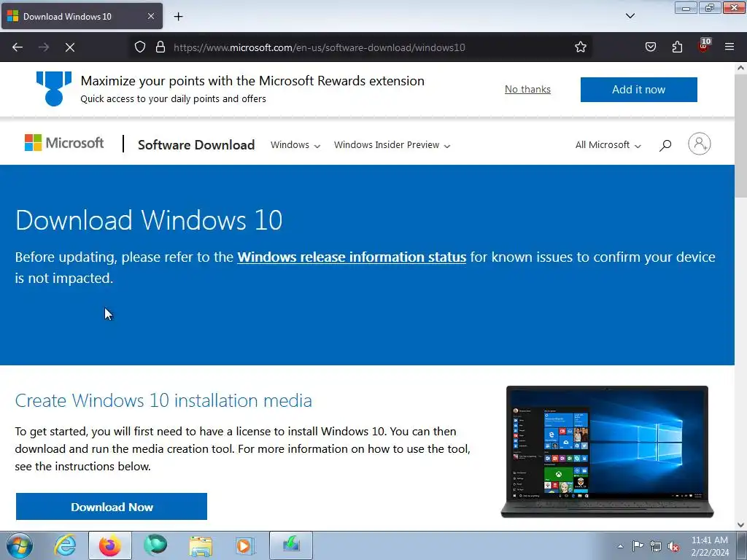747x560 pixels.
Task: Open the green globe browser taskbar icon
Action: click(155, 545)
